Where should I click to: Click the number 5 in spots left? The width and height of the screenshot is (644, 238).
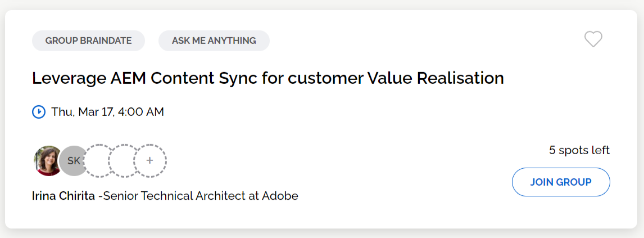point(552,150)
